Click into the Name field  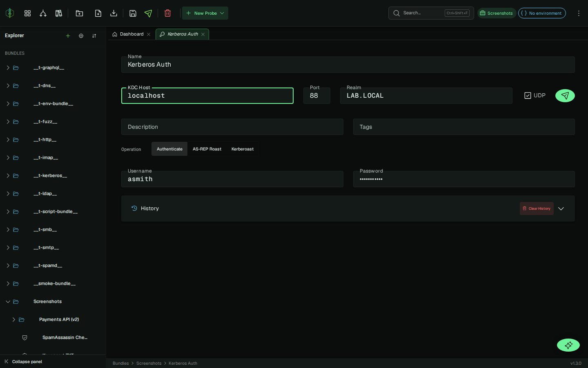tap(348, 65)
